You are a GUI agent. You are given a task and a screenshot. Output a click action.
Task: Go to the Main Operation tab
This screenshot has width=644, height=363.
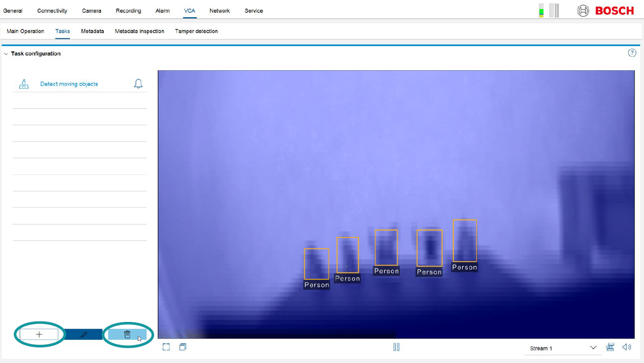(25, 31)
